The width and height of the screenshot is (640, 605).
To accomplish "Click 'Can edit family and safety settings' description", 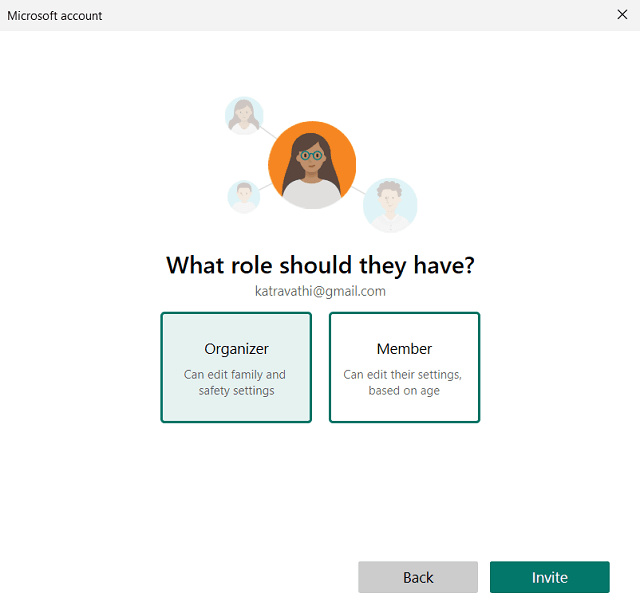I will tap(236, 382).
